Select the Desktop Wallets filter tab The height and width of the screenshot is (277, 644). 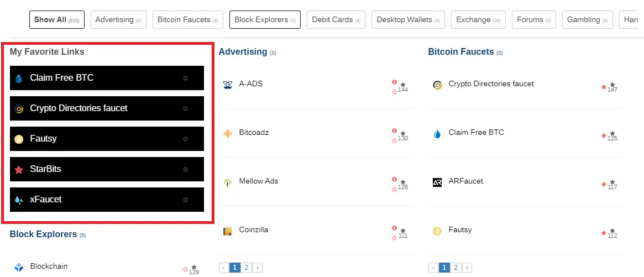click(409, 20)
